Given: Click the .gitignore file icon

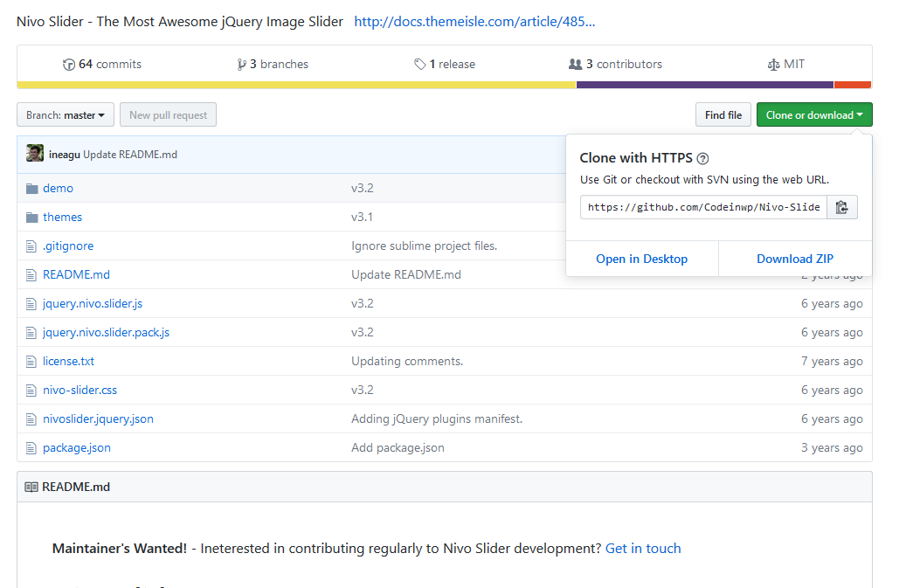Looking at the screenshot, I should point(31,246).
